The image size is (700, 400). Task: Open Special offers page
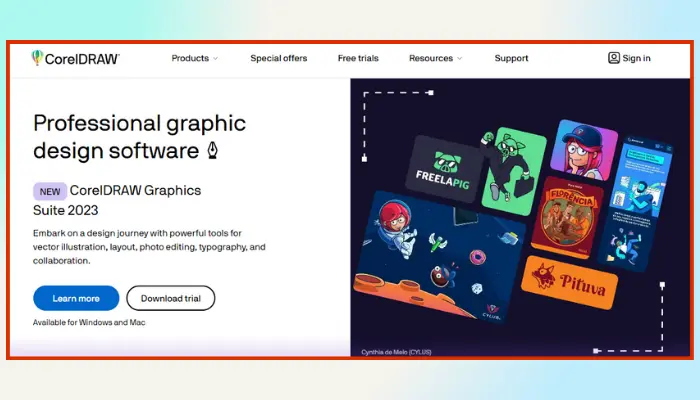279,58
